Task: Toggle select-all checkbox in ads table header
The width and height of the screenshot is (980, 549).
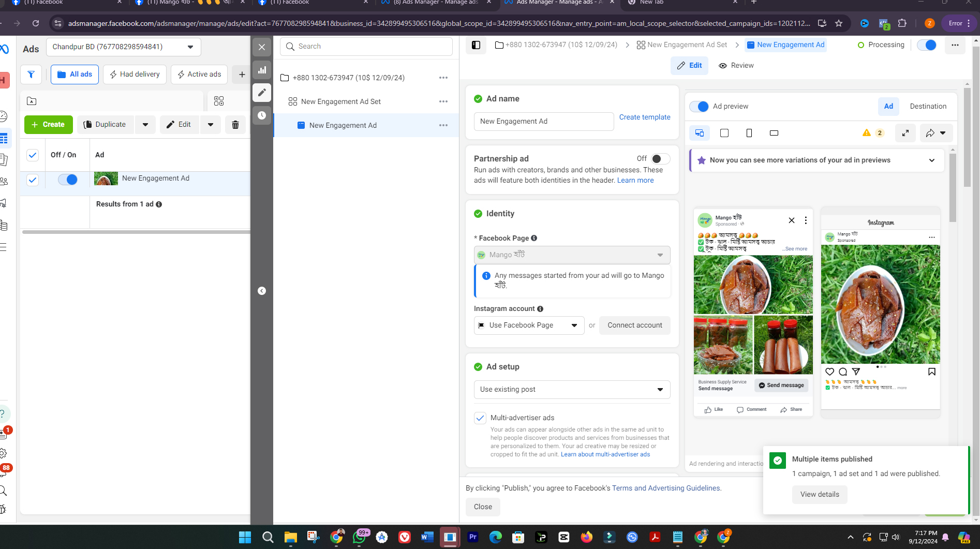Action: (33, 155)
